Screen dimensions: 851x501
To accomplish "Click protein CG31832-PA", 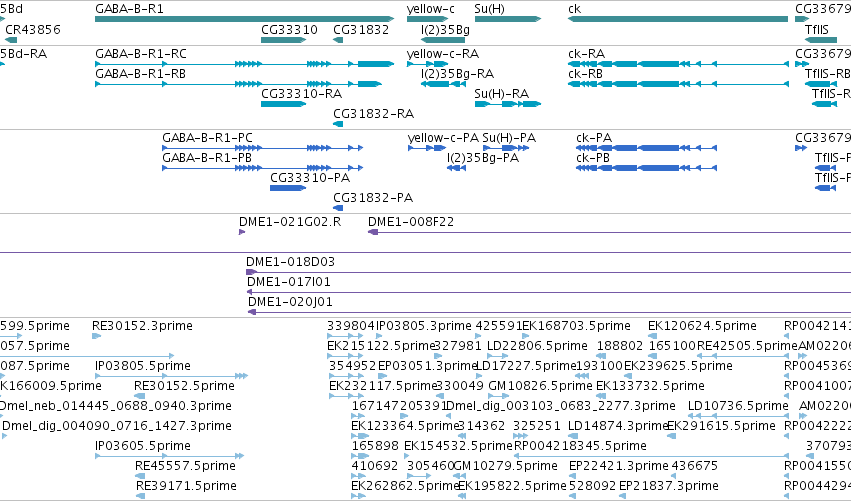I will (373, 198).
